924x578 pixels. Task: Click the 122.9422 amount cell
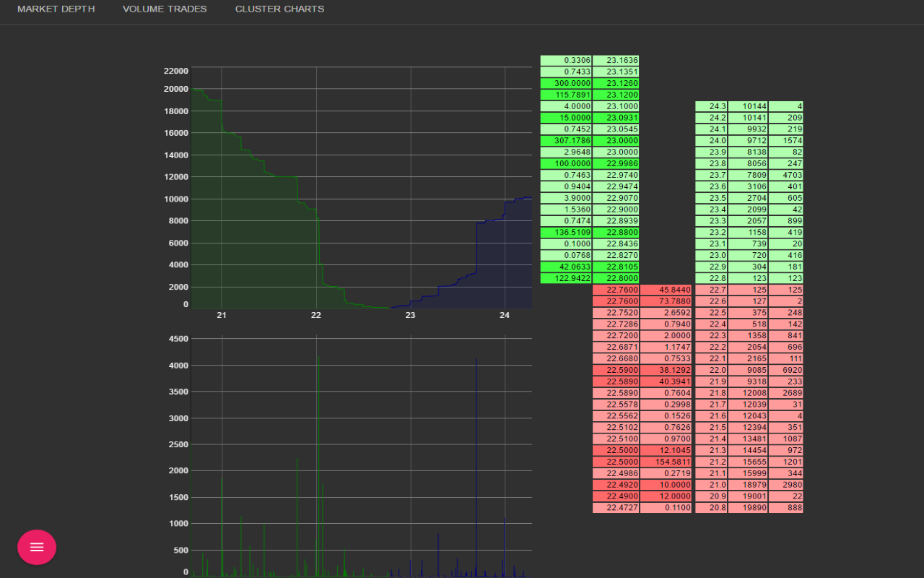click(566, 278)
